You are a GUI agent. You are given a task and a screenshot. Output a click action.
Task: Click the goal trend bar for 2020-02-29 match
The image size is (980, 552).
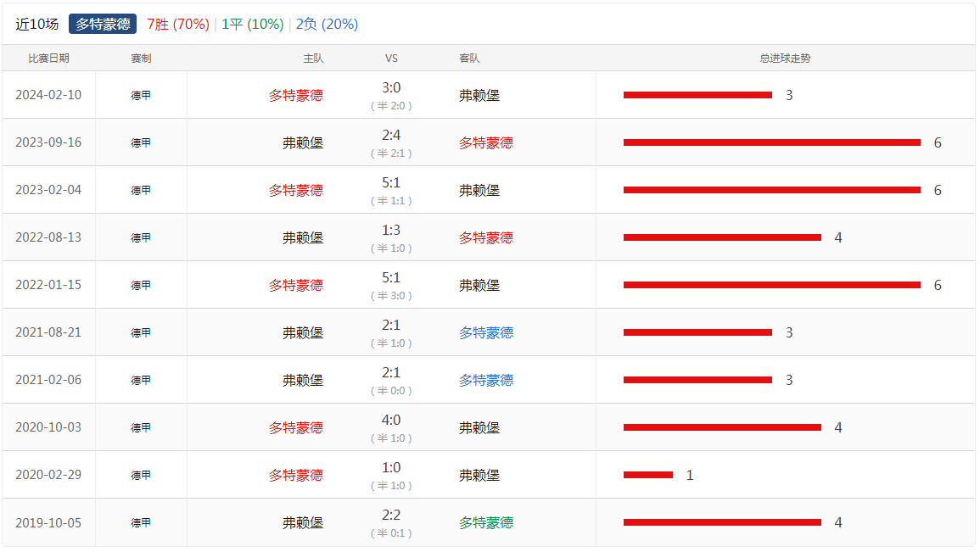coord(648,475)
